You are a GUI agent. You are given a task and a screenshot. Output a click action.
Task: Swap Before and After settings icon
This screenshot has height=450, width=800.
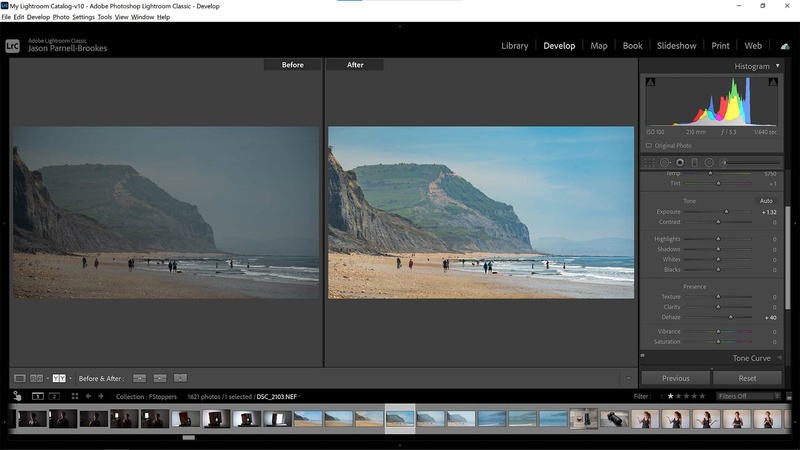(x=180, y=378)
